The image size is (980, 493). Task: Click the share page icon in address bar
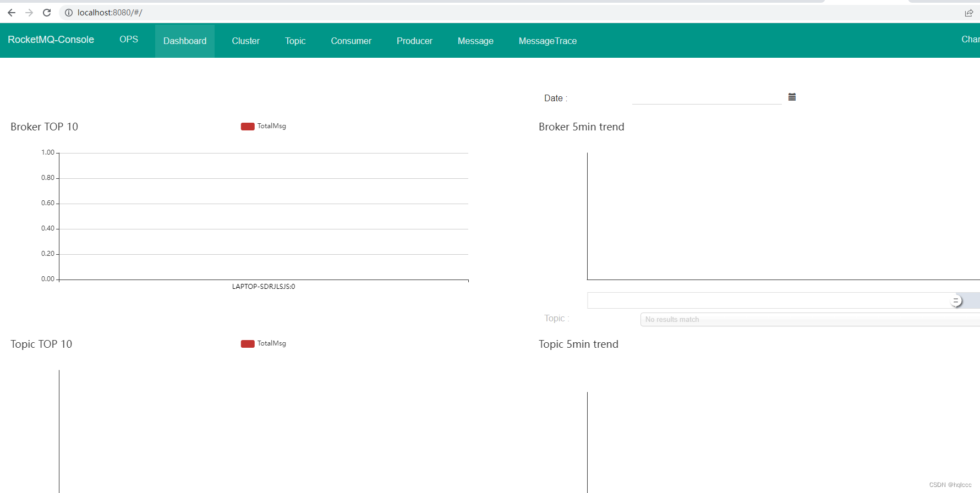point(969,13)
